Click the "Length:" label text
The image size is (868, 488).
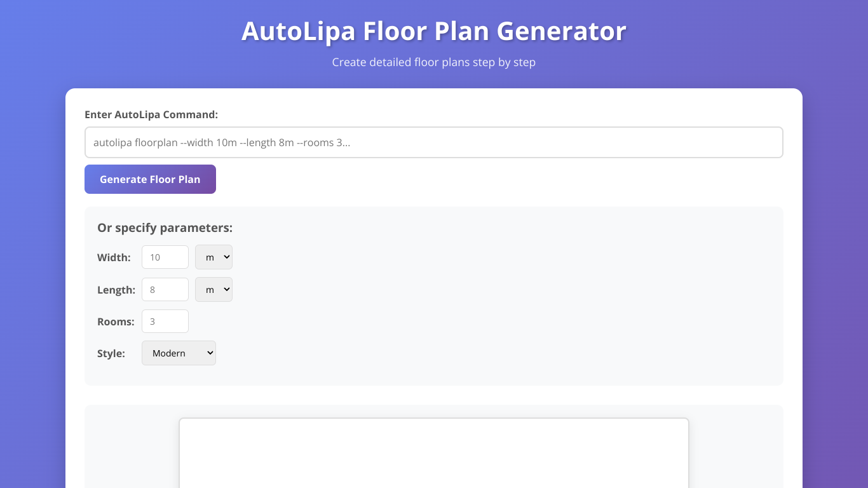point(116,290)
